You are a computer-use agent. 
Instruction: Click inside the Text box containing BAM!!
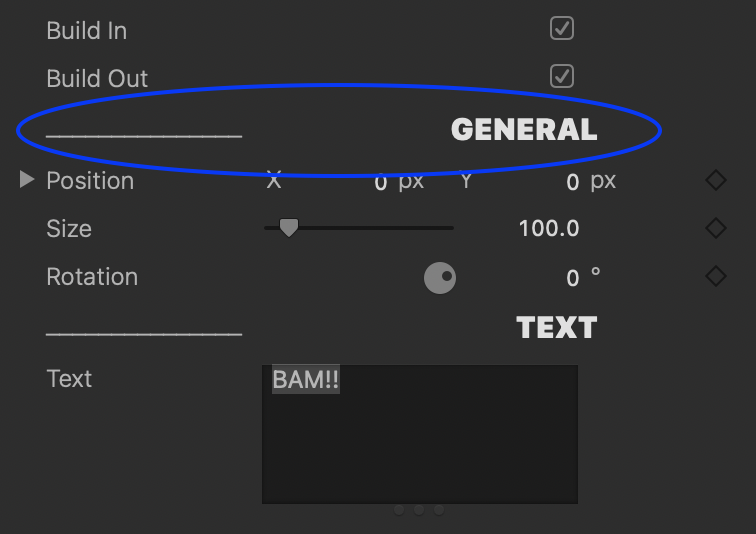click(420, 434)
